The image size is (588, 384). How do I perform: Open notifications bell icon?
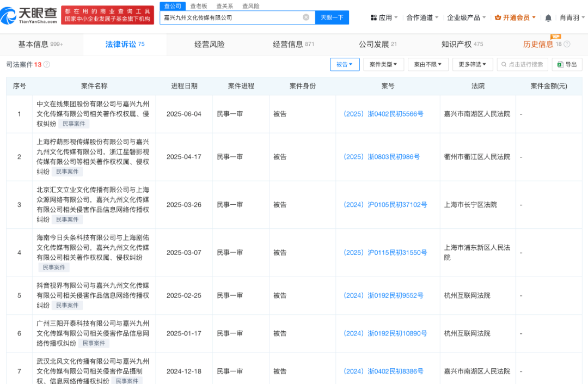click(548, 17)
